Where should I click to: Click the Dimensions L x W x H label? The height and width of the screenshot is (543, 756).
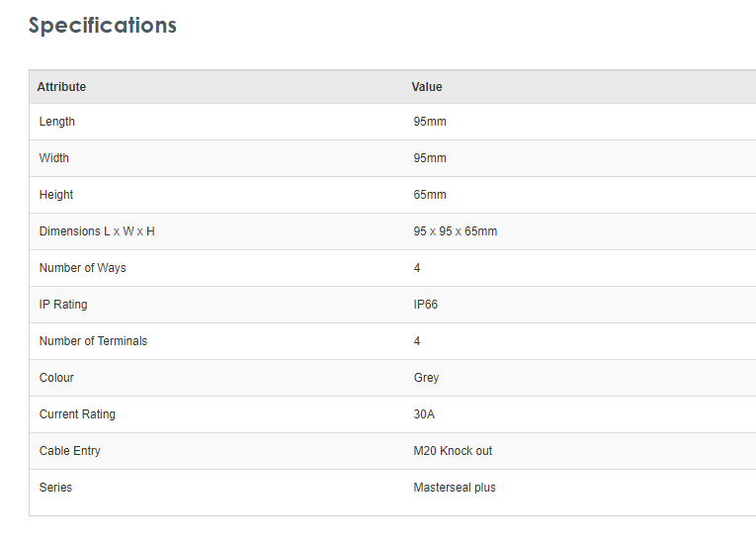coord(97,231)
